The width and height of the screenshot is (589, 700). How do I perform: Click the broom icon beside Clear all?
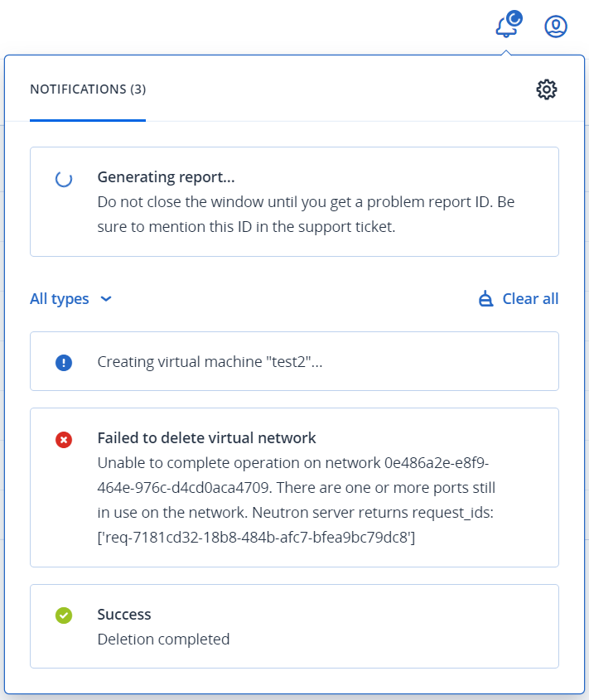tap(485, 299)
